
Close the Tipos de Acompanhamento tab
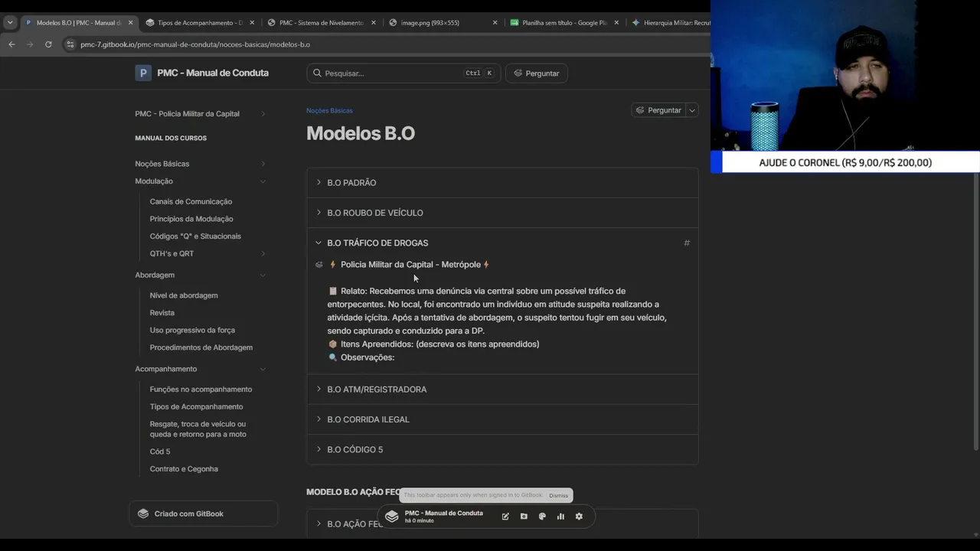click(x=252, y=23)
